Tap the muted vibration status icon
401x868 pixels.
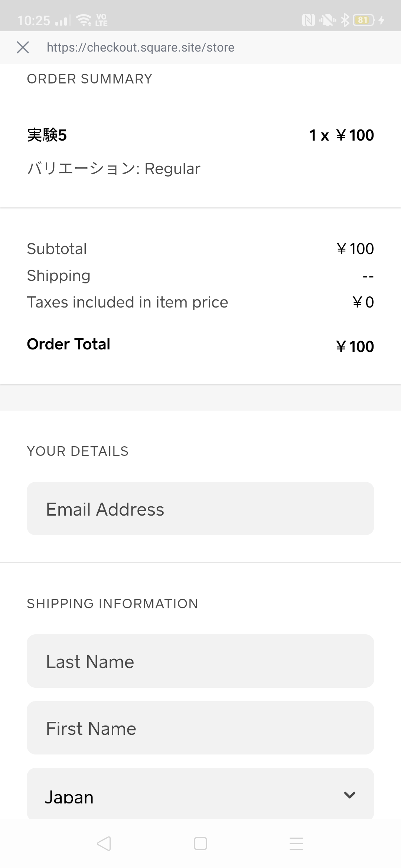(327, 20)
